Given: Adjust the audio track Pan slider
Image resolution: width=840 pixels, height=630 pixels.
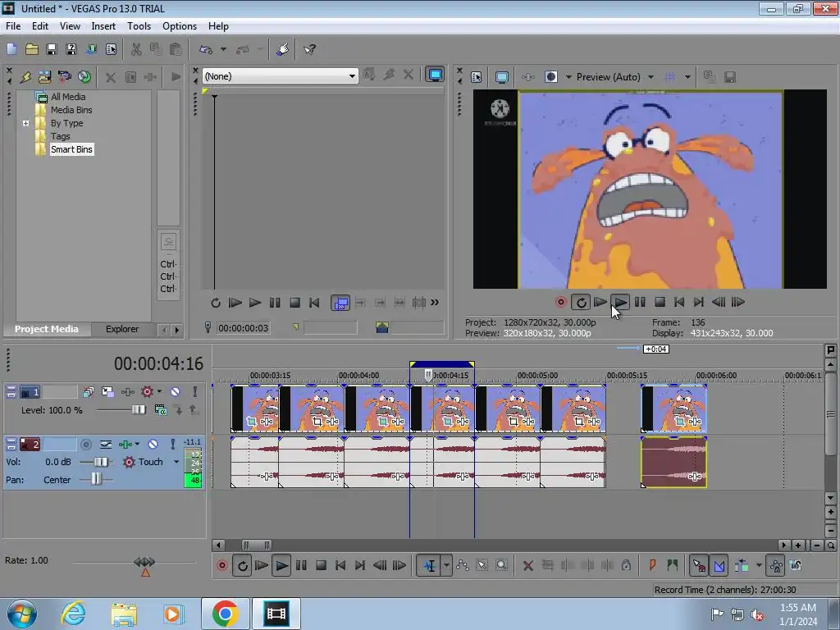Looking at the screenshot, I should (96, 479).
